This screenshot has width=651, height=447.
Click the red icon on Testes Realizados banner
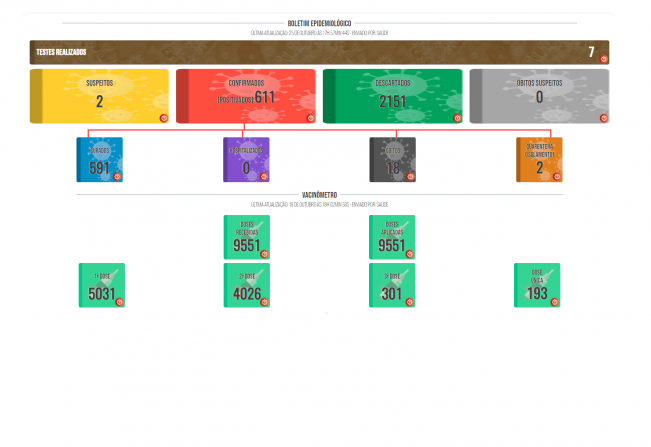[x=603, y=59]
